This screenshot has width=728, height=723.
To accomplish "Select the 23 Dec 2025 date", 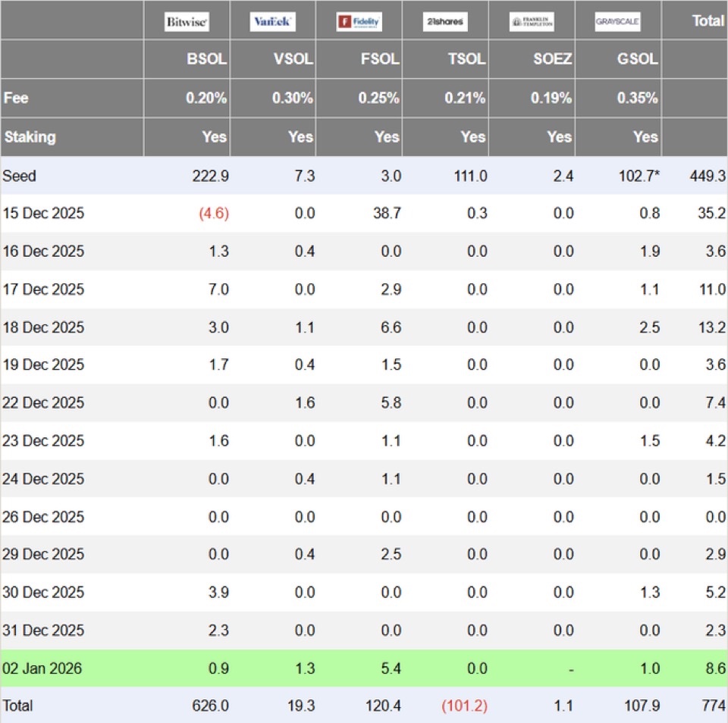I will [43, 440].
